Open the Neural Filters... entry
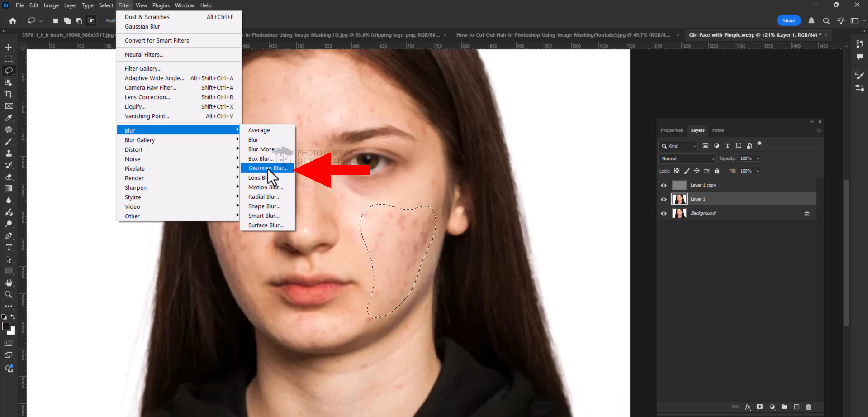868x417 pixels. [179, 54]
